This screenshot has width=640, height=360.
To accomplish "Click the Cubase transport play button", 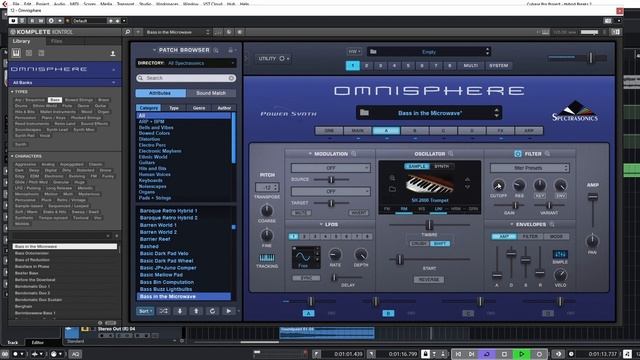I will tap(521, 354).
